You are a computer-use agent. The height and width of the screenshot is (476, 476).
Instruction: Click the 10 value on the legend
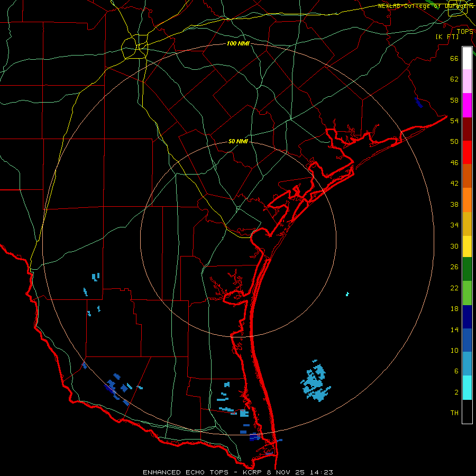point(454,350)
